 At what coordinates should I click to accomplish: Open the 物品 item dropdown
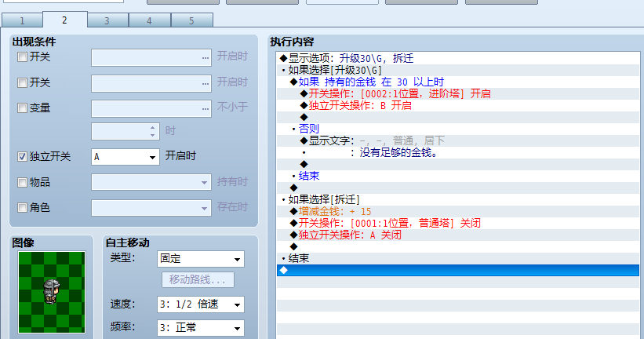click(x=151, y=182)
